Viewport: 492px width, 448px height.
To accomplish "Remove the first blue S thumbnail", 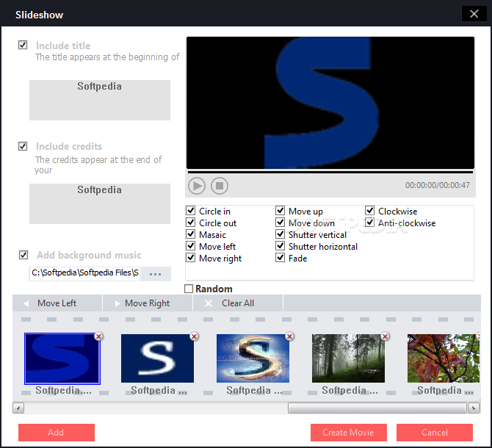I will click(99, 336).
